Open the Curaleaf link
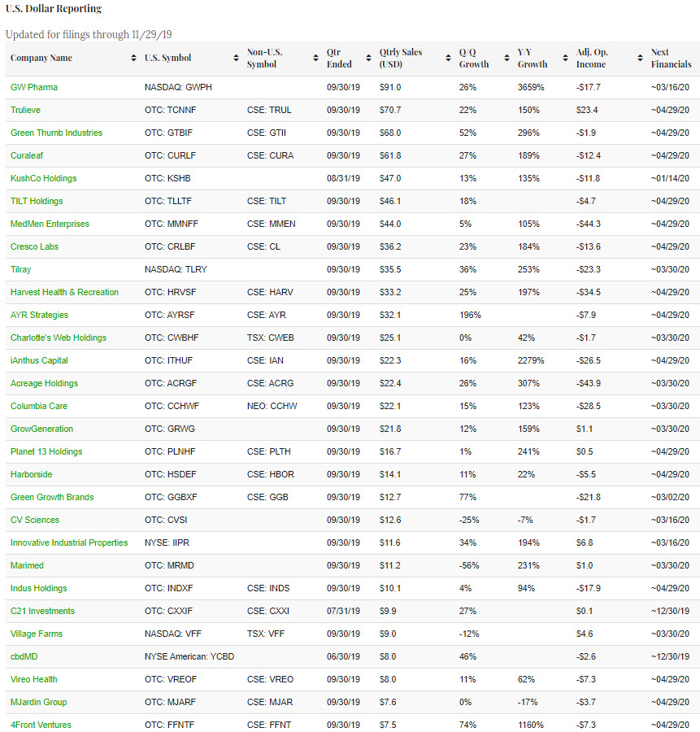The width and height of the screenshot is (700, 732). point(28,155)
